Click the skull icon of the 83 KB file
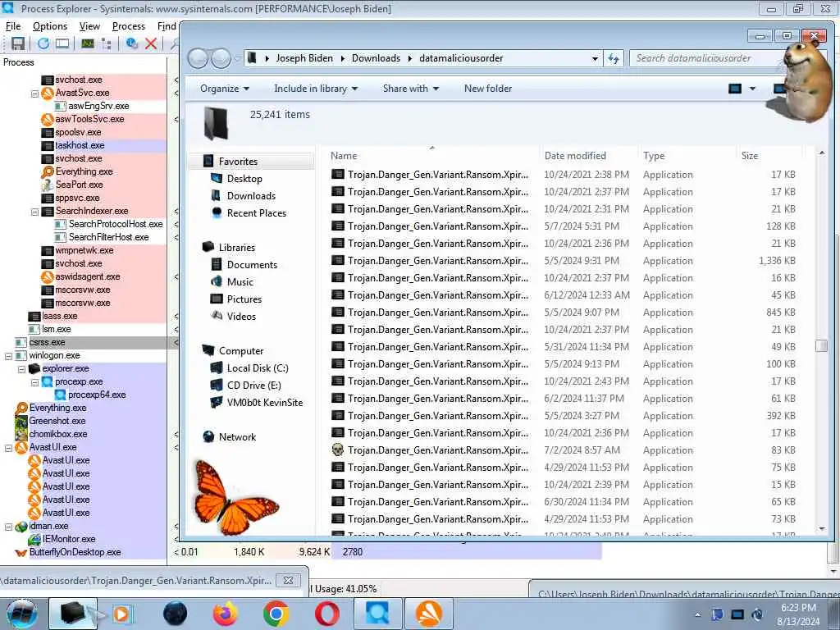The image size is (840, 630). click(337, 450)
